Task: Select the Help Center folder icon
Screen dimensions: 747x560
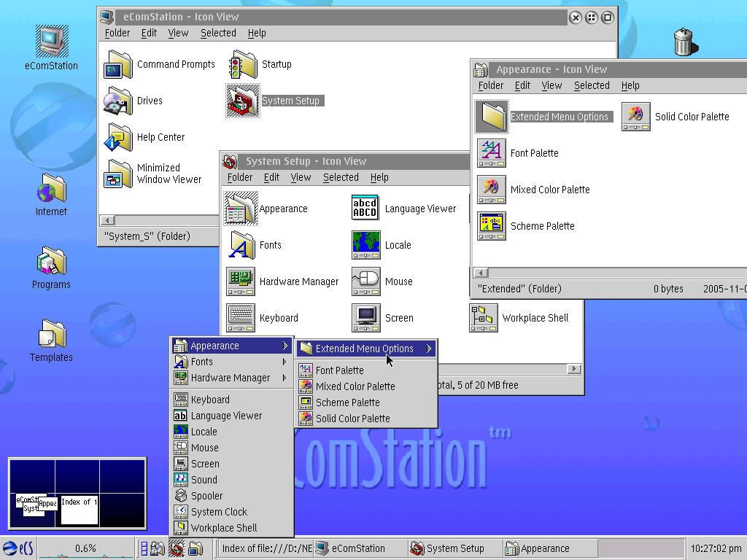Action: (118, 137)
